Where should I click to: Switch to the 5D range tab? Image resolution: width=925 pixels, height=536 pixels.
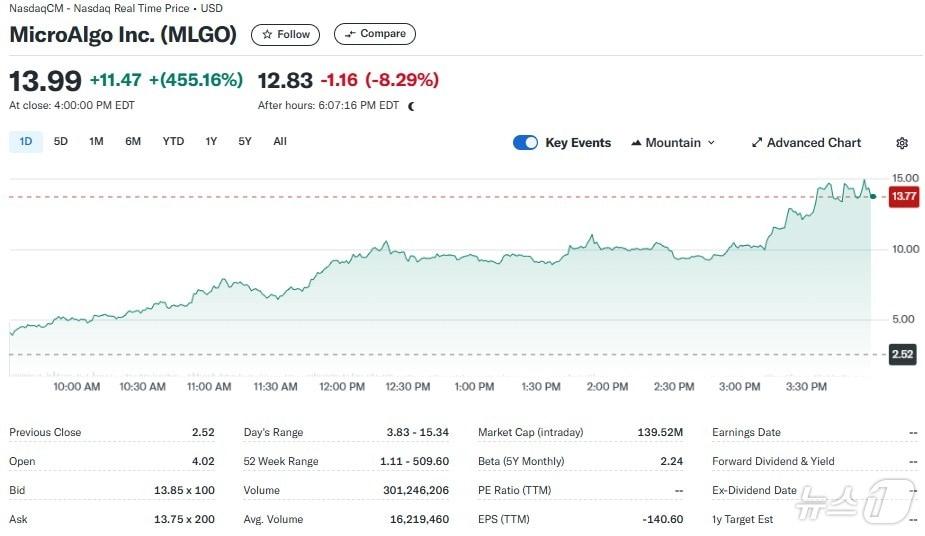[61, 142]
